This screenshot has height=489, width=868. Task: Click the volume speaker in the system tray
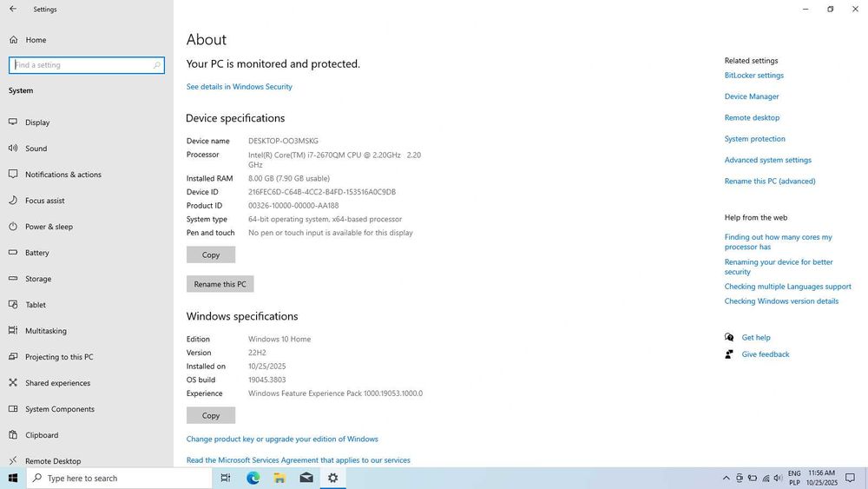(778, 478)
